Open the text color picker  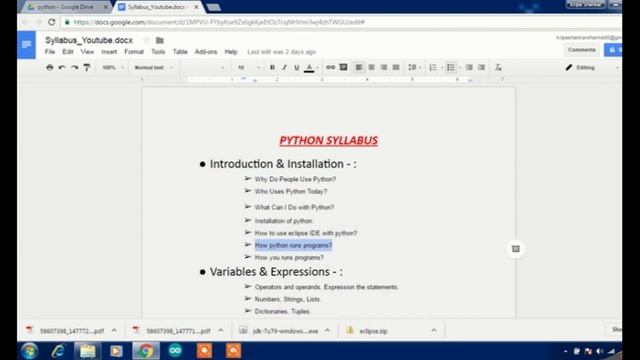pyautogui.click(x=309, y=68)
